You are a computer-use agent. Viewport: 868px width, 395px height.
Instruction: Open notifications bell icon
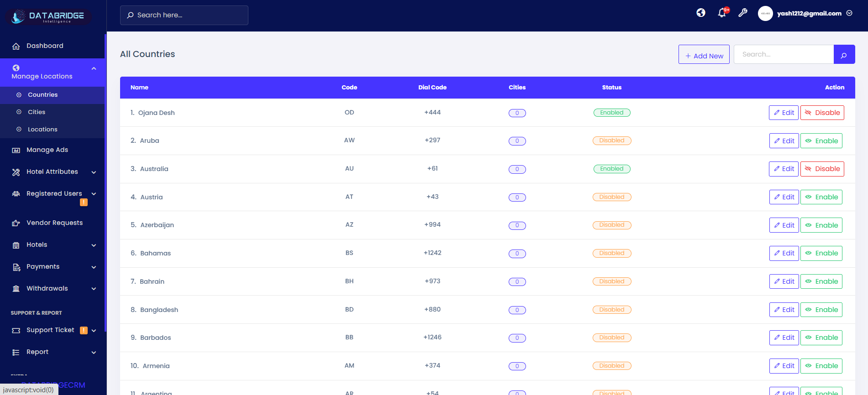[722, 13]
